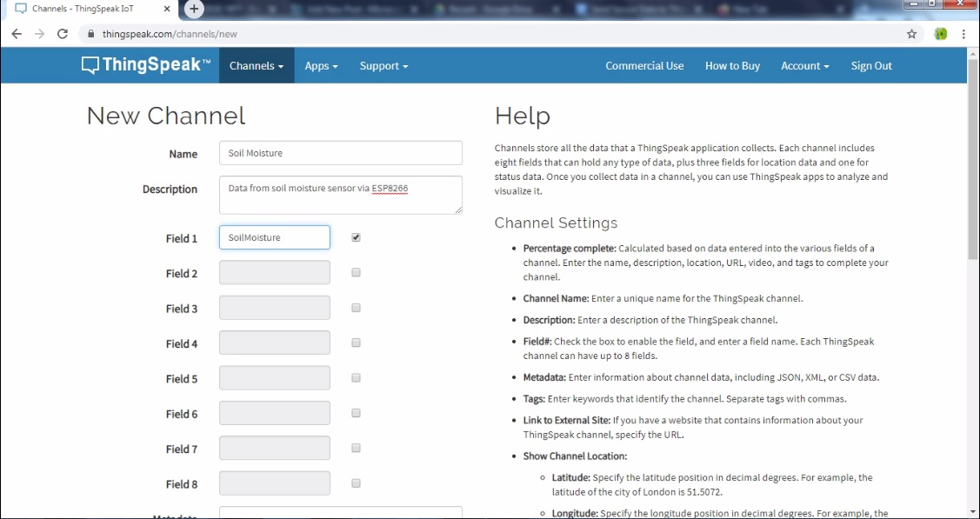
Task: Click the ThingSpeak logo icon
Action: (x=90, y=66)
